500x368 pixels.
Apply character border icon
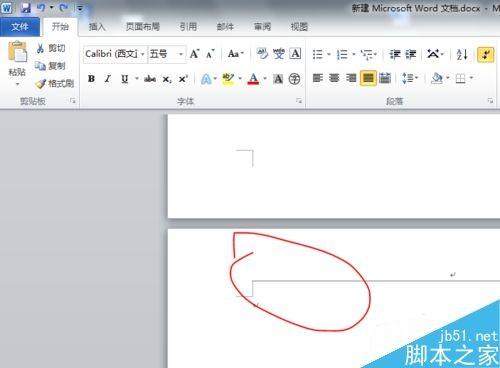295,53
